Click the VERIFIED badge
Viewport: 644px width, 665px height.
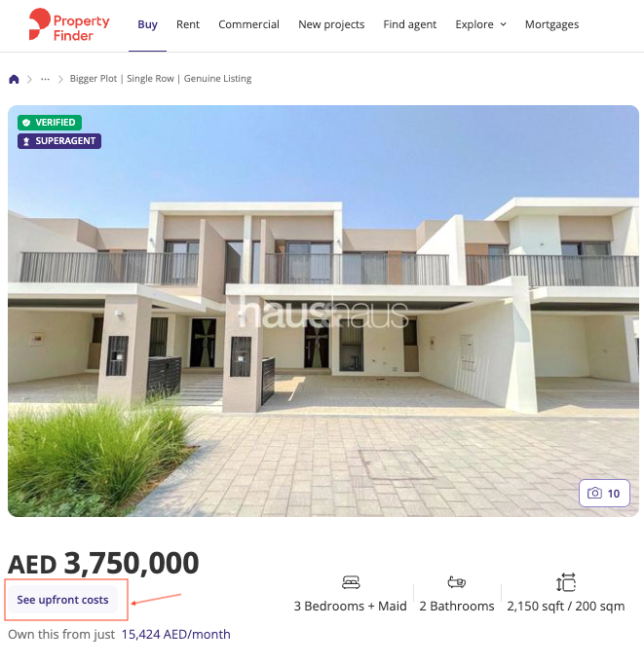(x=50, y=123)
